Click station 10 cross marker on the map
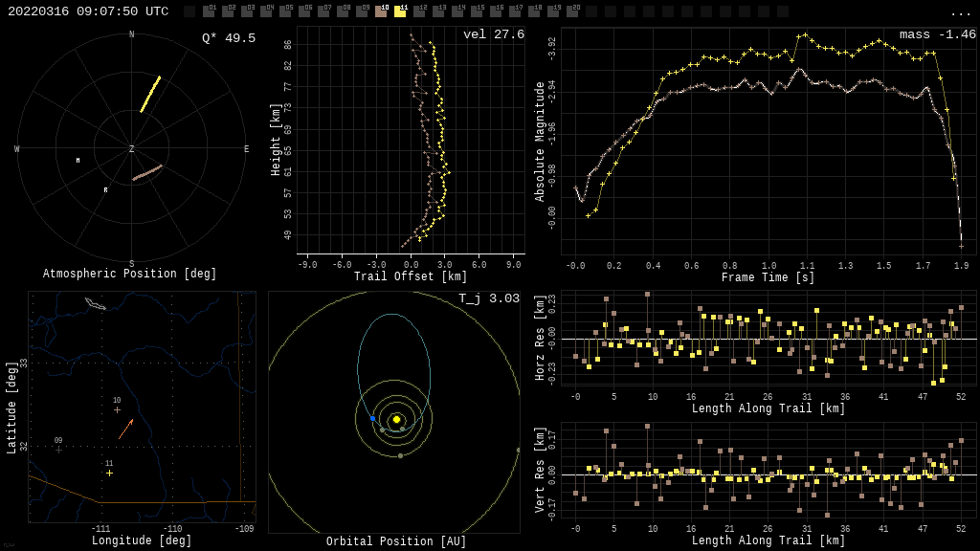This screenshot has height=551, width=980. point(117,409)
